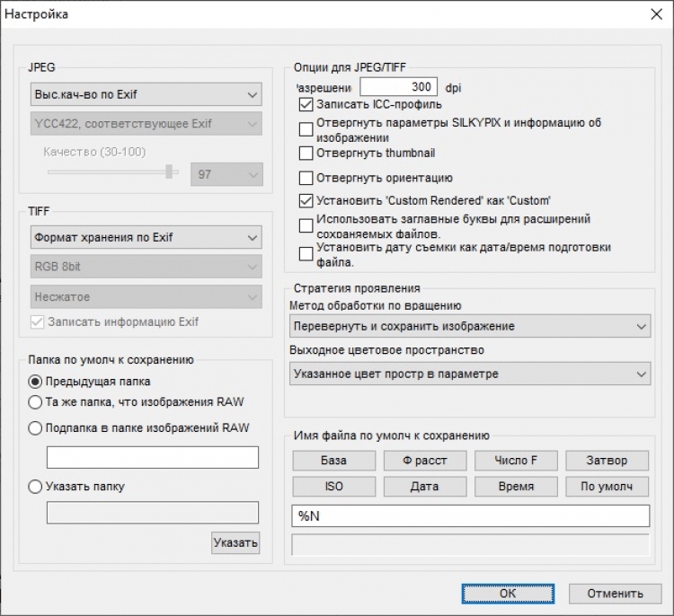The height and width of the screenshot is (616, 674).
Task: Expand 'Указанное цвет простр в параметре' dropdown
Action: 470,374
